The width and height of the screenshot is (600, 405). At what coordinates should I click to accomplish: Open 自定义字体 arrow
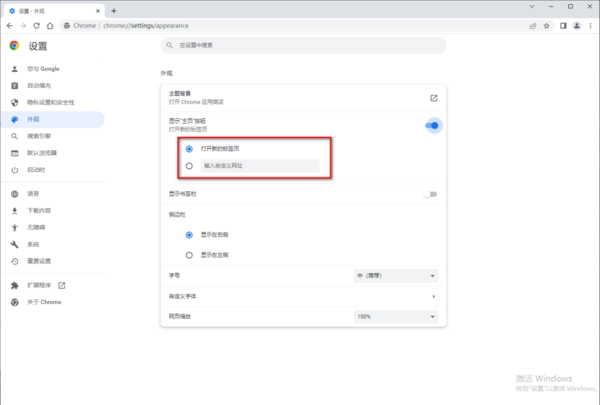pyautogui.click(x=434, y=296)
